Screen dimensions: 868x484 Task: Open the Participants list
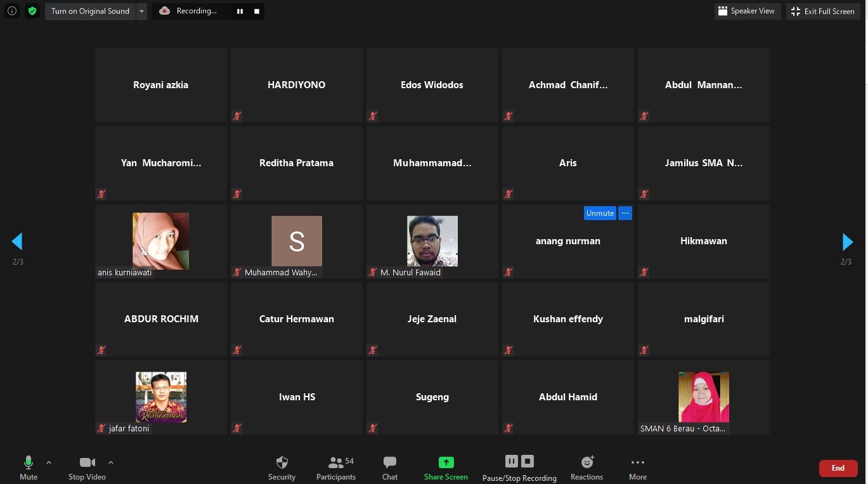[336, 463]
